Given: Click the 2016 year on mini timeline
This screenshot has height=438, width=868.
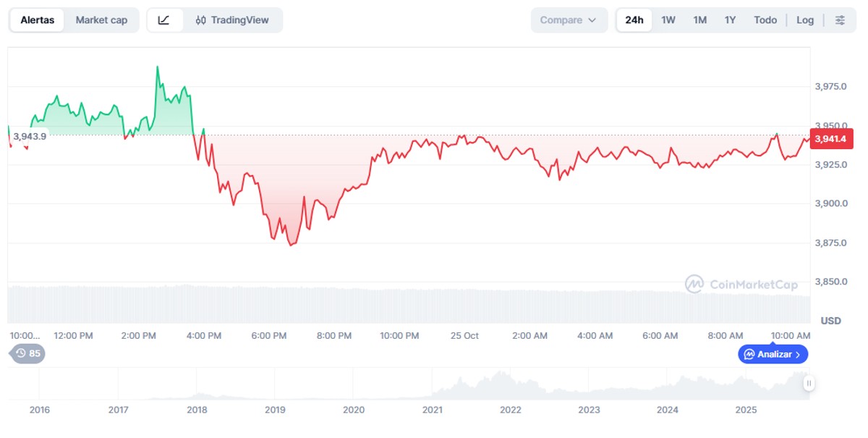Looking at the screenshot, I should point(40,410).
